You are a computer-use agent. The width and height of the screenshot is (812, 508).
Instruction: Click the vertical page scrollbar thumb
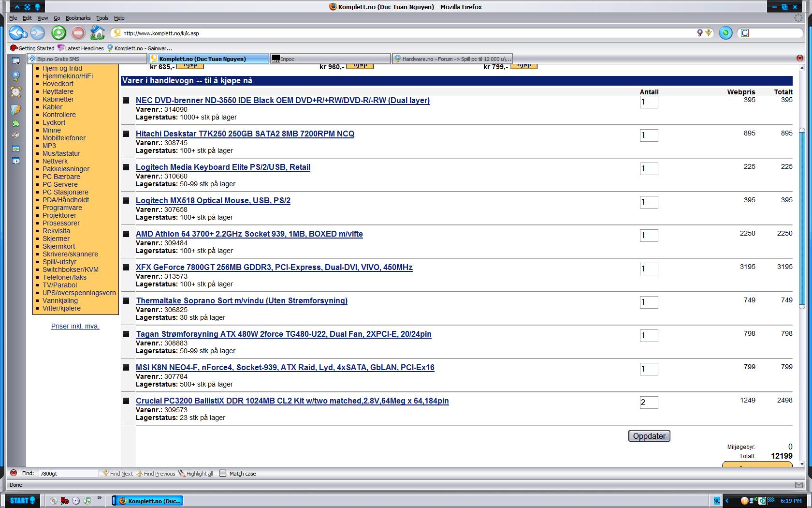[802, 218]
